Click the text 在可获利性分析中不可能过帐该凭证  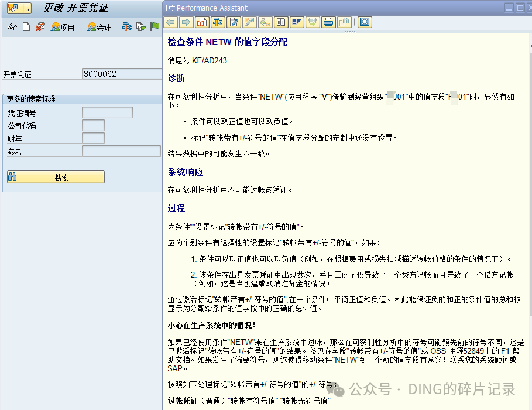[x=229, y=190]
